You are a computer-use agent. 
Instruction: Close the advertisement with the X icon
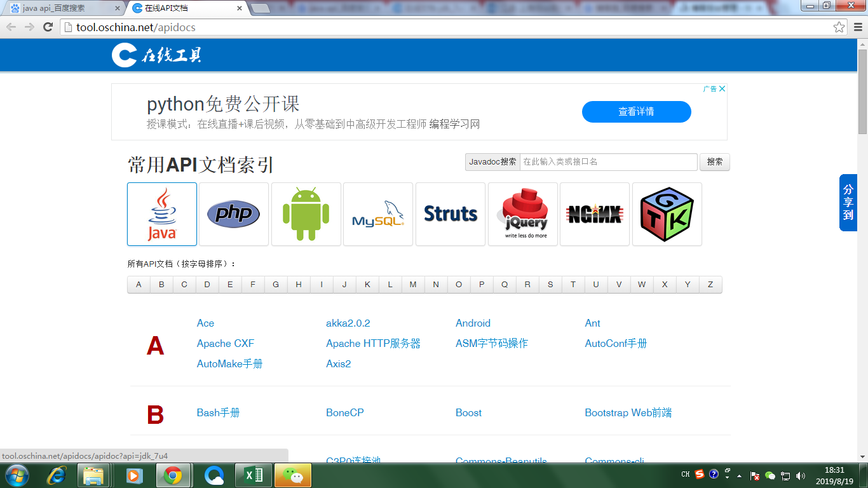(722, 88)
